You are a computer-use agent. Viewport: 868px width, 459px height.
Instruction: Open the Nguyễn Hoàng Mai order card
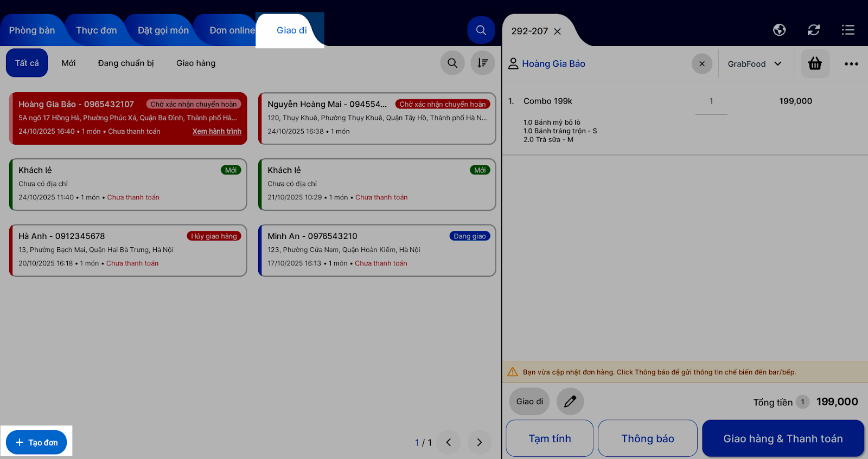click(x=377, y=118)
